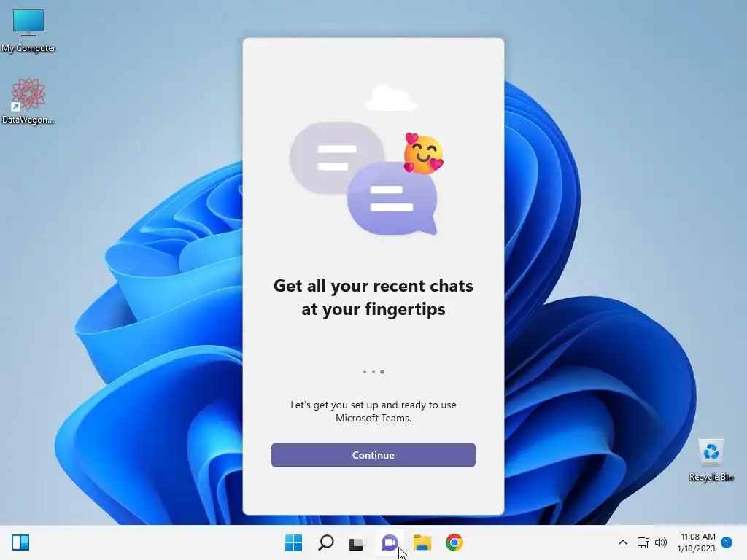Select the Recycle Bin desktop icon
Viewport: 747px width, 560px height.
tap(711, 460)
